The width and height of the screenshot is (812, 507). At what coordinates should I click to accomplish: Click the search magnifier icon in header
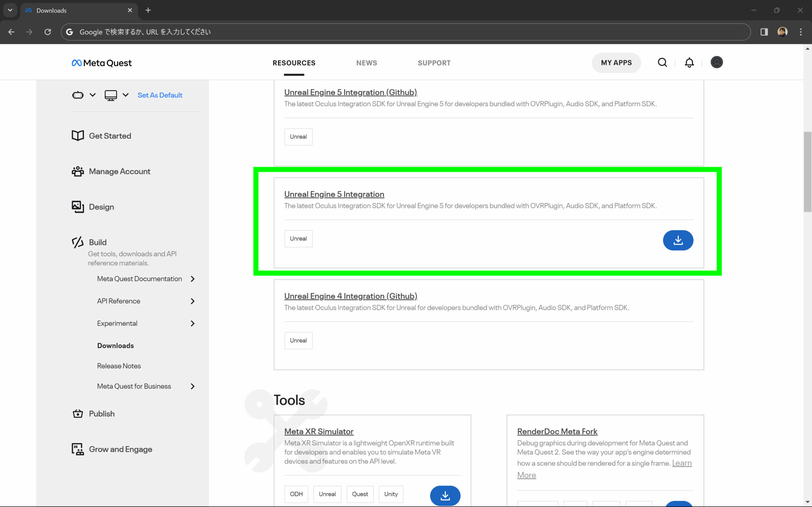click(662, 62)
